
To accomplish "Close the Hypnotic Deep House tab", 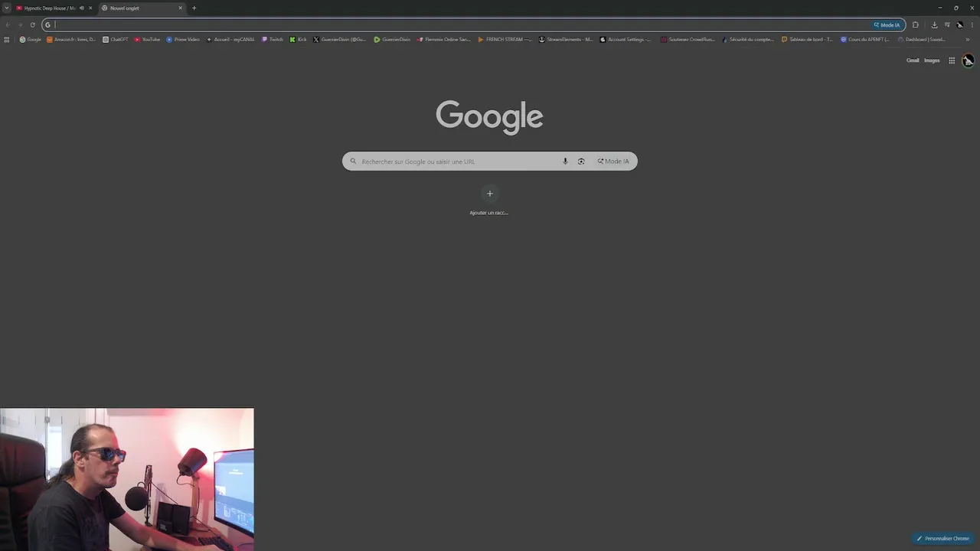I will point(90,8).
